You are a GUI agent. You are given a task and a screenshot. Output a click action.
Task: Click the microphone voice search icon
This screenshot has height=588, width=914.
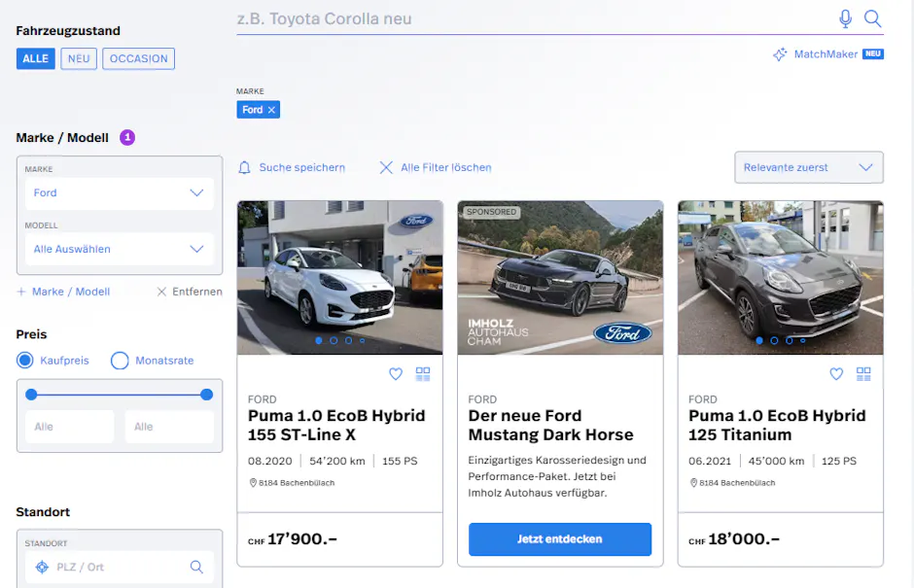(845, 18)
